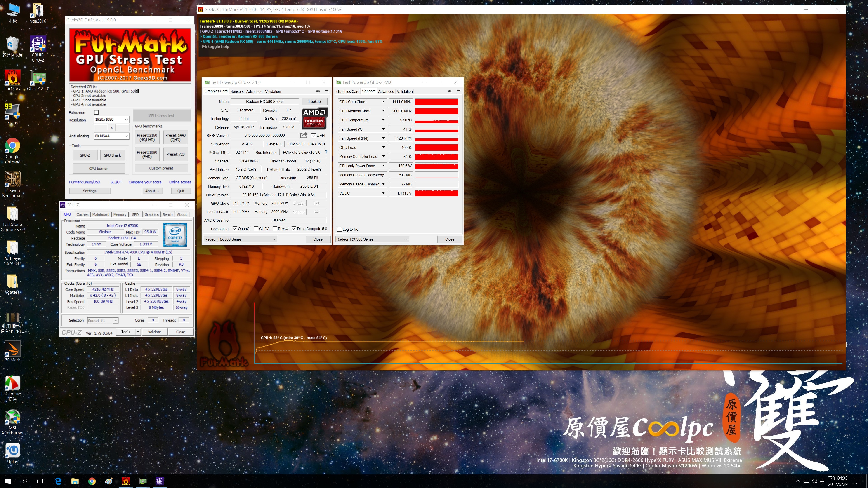Launch MSI Afterburner desktop icon
The image size is (868, 488).
pos(12,422)
